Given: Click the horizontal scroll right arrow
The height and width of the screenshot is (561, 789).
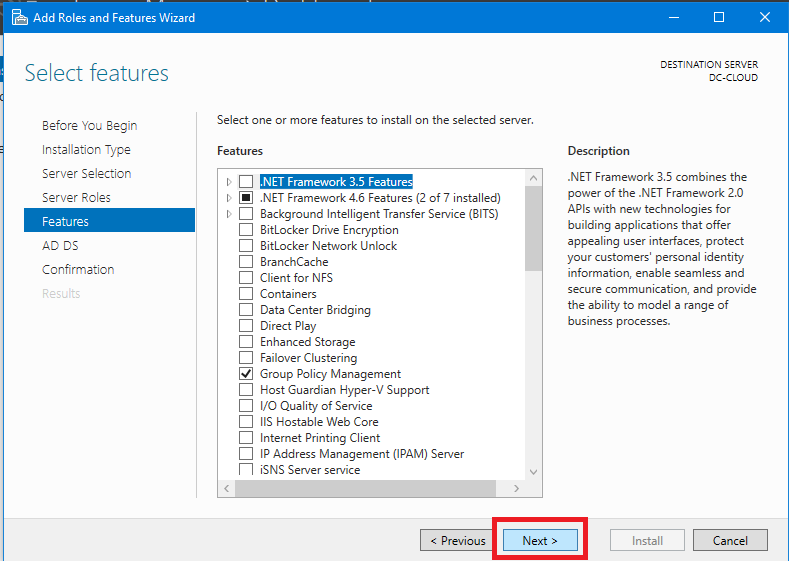Looking at the screenshot, I should [516, 488].
